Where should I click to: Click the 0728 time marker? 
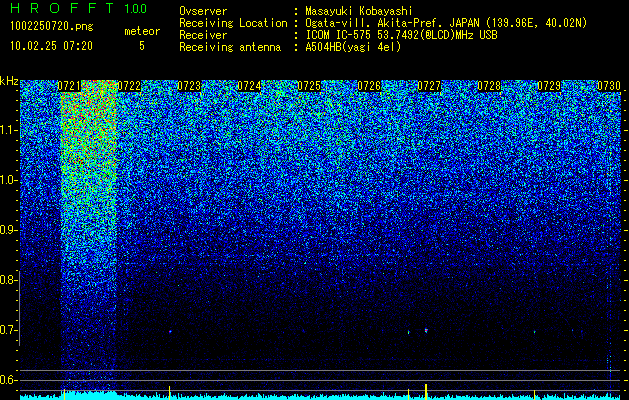489,86
